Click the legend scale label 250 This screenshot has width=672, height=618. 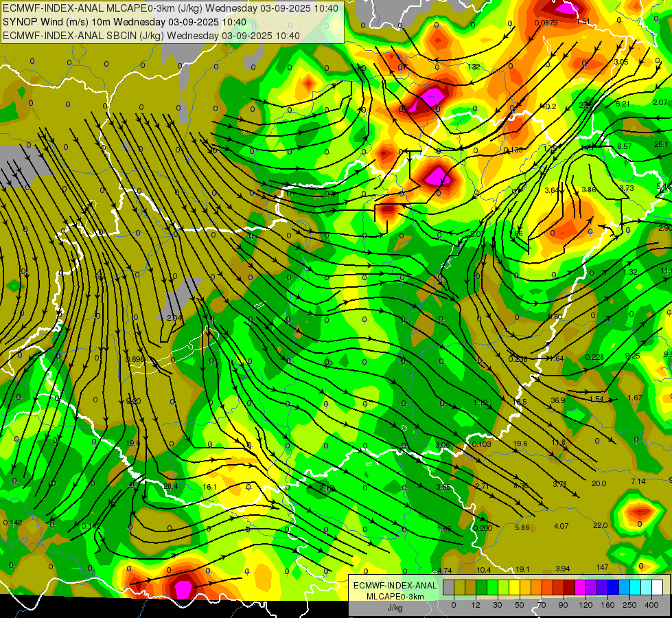point(629,605)
